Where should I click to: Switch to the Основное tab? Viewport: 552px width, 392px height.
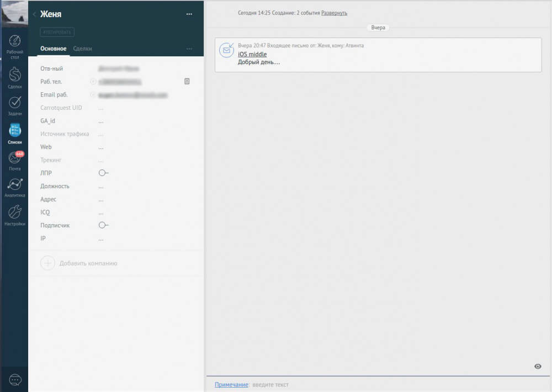click(x=53, y=49)
